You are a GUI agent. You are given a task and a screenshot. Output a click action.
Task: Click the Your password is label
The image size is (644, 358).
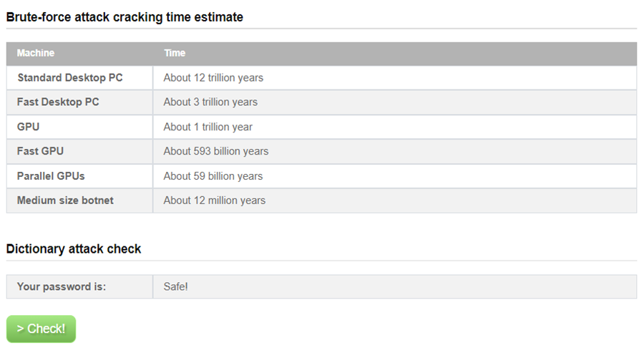pyautogui.click(x=62, y=286)
